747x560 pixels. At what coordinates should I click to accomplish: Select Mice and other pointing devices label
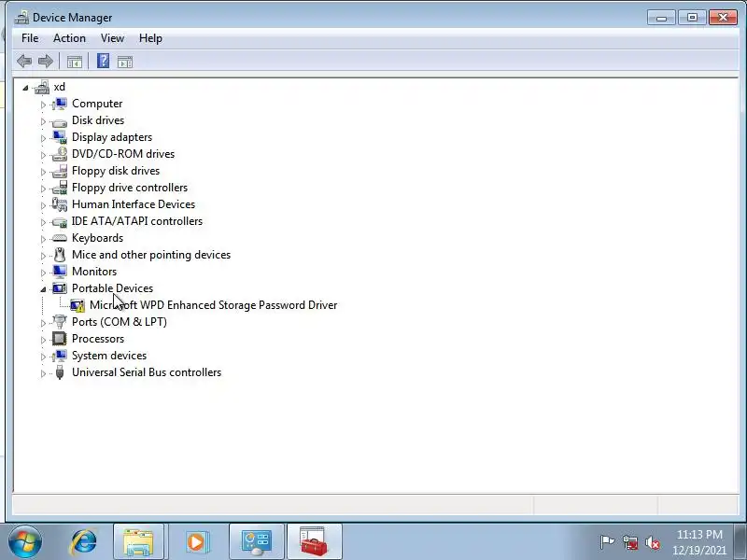pos(151,255)
